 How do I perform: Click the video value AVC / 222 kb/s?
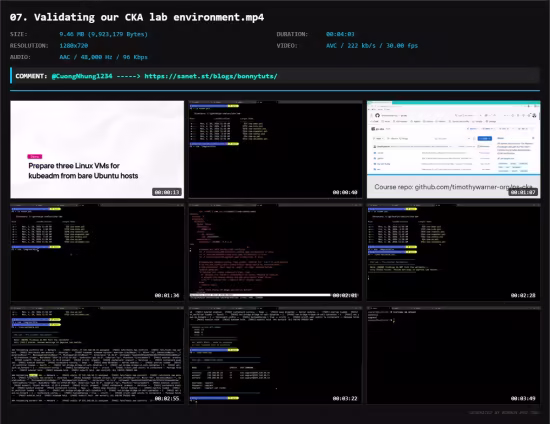coord(372,46)
